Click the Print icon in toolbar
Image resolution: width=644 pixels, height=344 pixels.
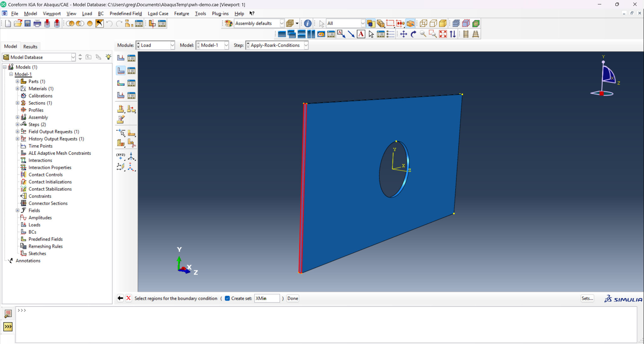(x=37, y=24)
